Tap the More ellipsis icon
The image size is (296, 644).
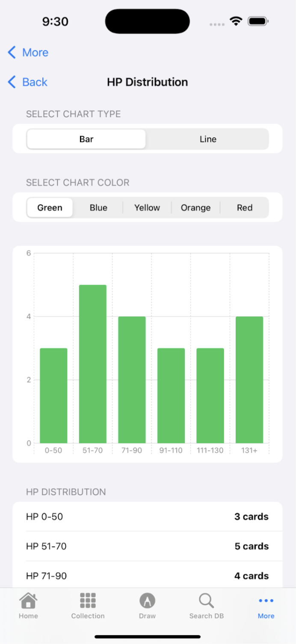266,600
